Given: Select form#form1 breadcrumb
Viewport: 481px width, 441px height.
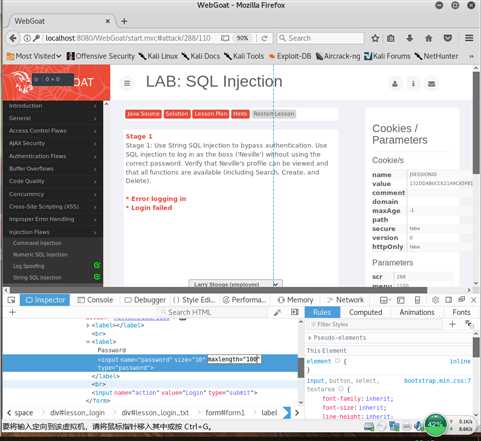Looking at the screenshot, I should 225,413.
